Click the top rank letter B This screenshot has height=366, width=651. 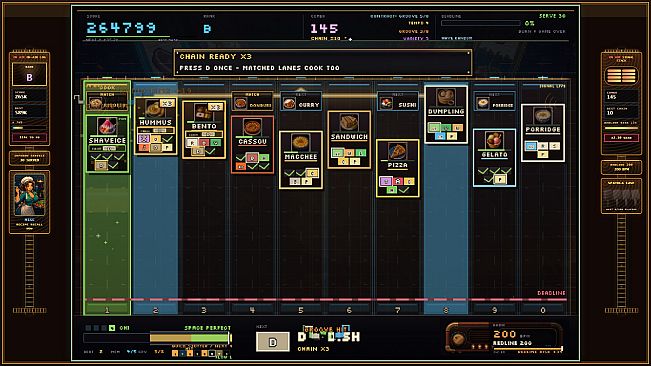point(207,29)
